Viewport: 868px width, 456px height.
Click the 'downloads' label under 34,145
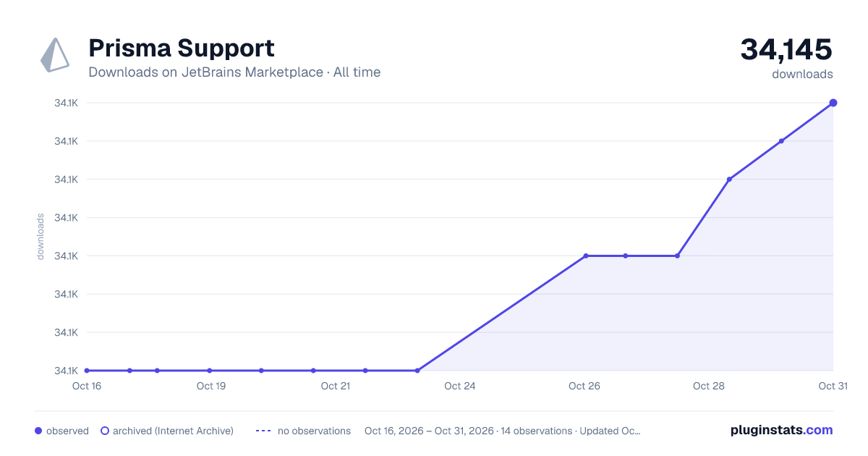(x=802, y=74)
